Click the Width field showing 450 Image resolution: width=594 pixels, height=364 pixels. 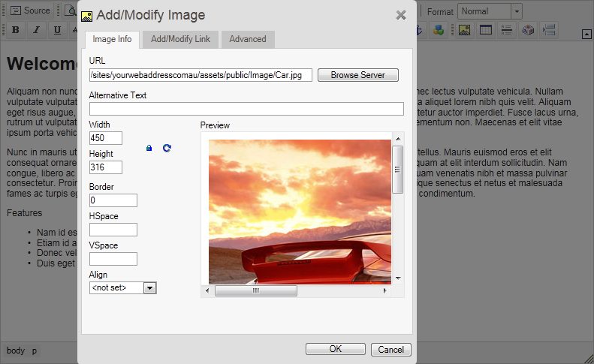(x=106, y=138)
